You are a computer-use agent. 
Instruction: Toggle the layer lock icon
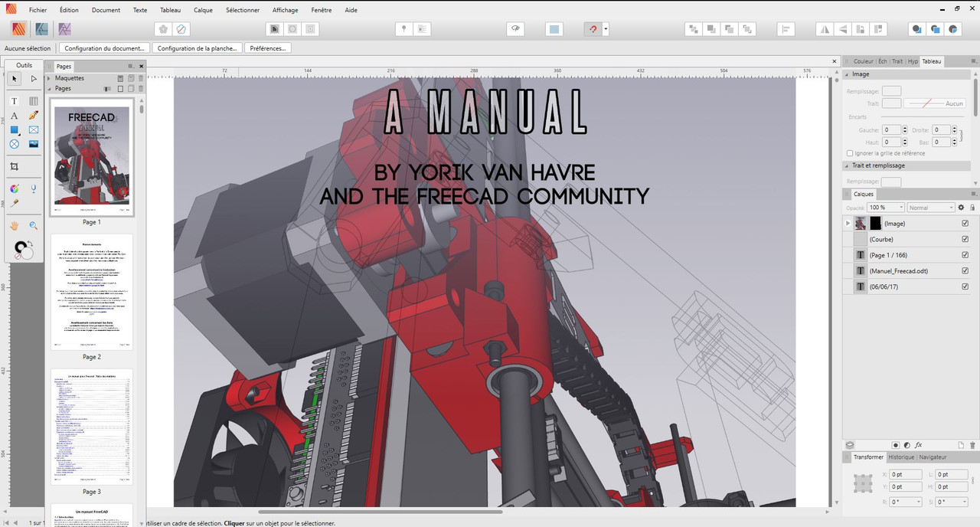point(972,208)
